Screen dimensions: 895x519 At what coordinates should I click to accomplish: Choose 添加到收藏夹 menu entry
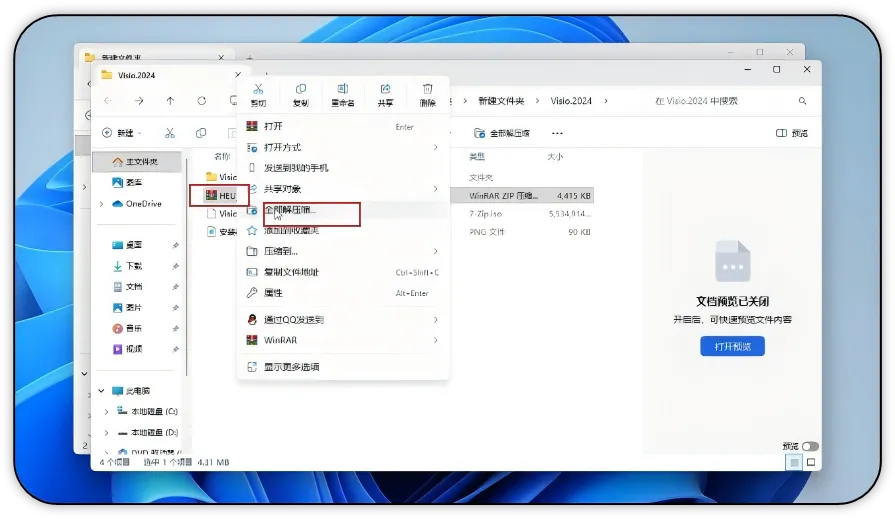(342, 231)
